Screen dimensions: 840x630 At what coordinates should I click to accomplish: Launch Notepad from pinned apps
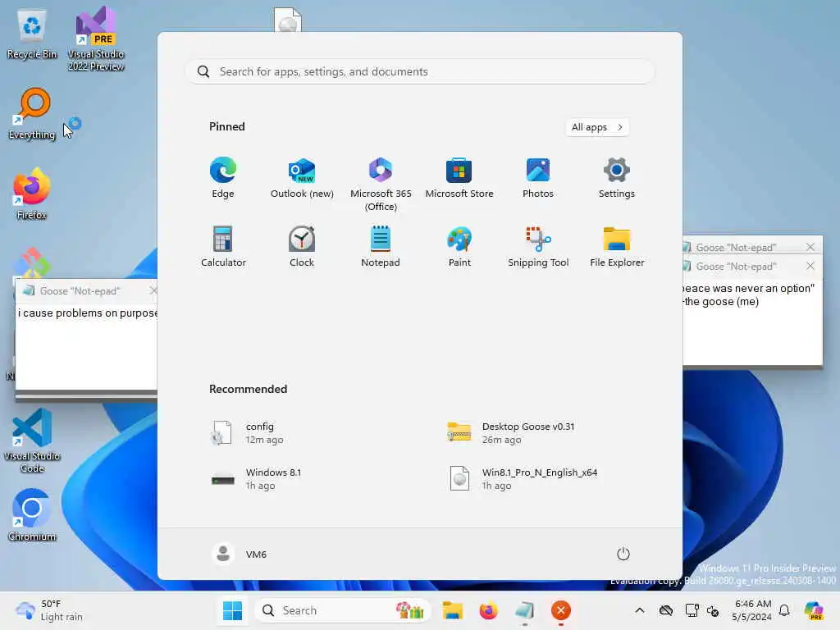[x=381, y=247]
